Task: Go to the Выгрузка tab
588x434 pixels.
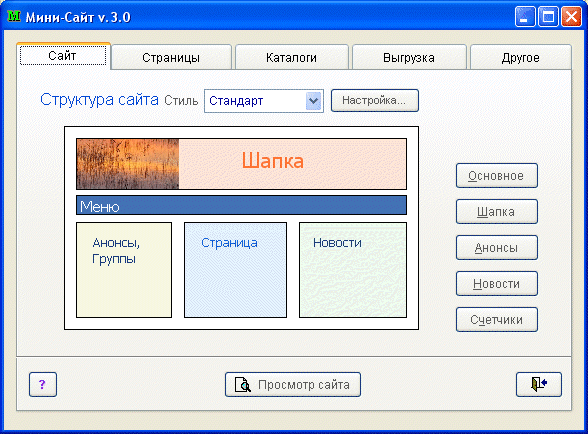Action: click(409, 57)
